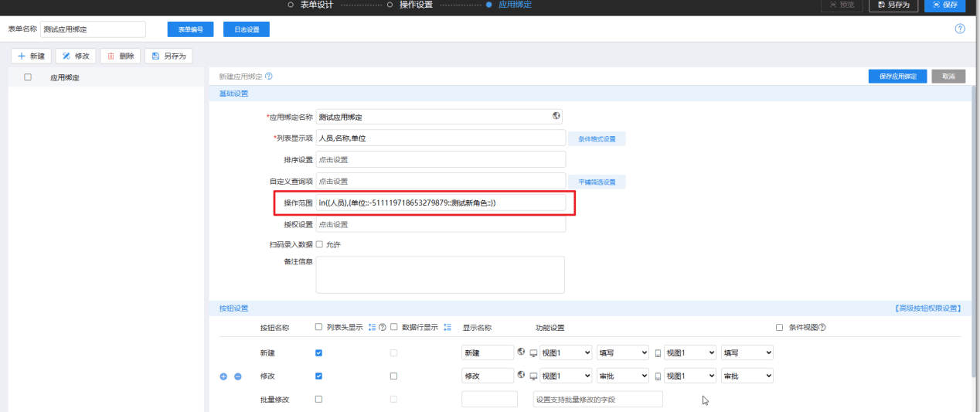Viewport: 980px width, 412px height.
Task: Click the help icon beside 条件视图
Action: click(822, 327)
